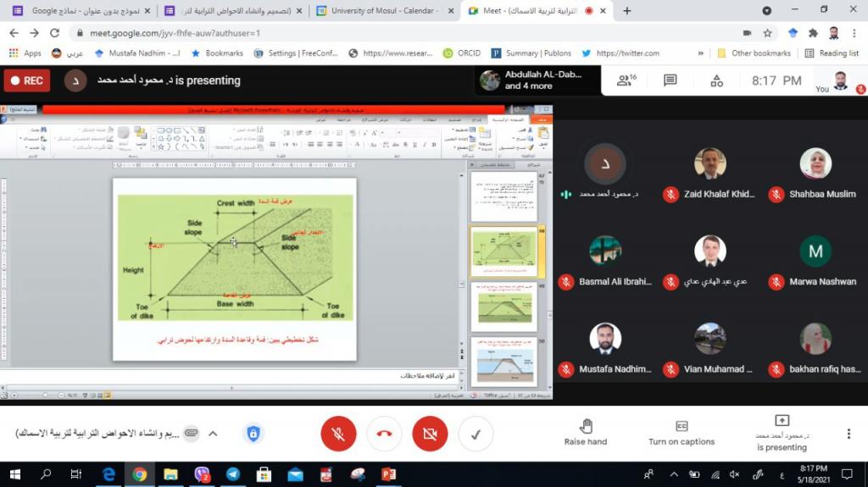The width and height of the screenshot is (868, 487).
Task: Open the meeting chat panel
Action: point(670,80)
